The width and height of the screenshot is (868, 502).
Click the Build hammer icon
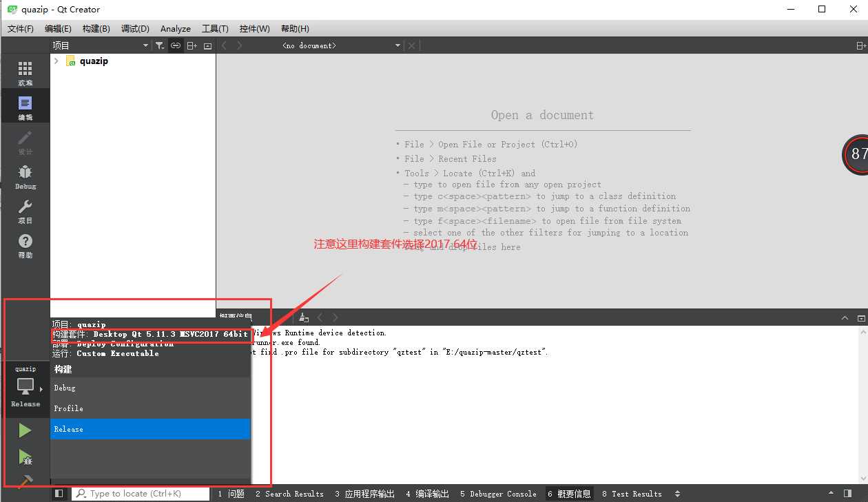click(25, 481)
